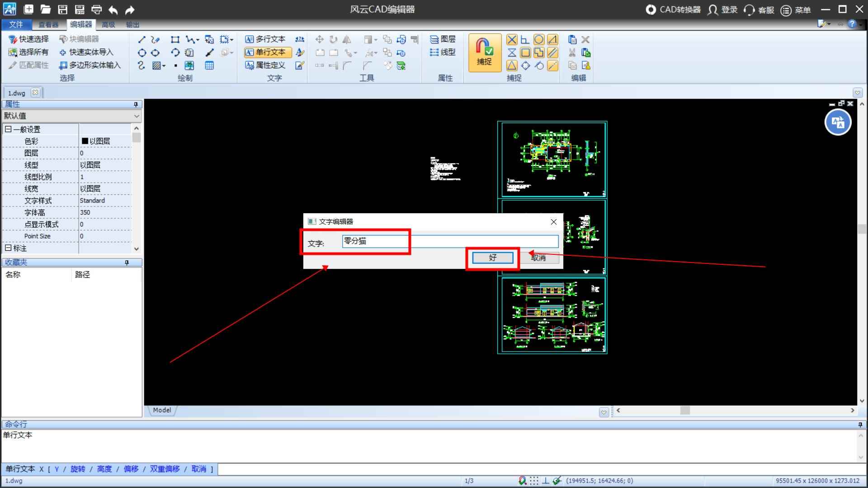Toggle the main snap (捕捉) button

[x=484, y=53]
